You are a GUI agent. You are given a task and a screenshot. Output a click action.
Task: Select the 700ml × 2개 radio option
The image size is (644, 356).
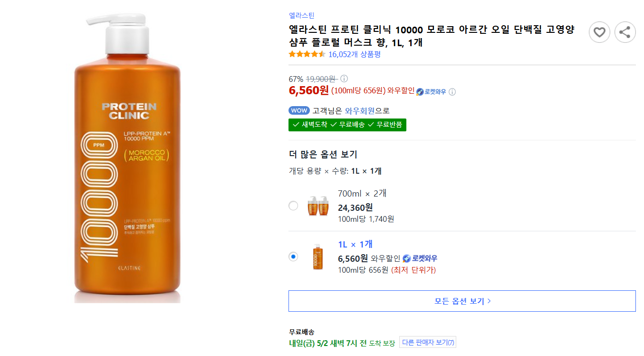tap(293, 206)
